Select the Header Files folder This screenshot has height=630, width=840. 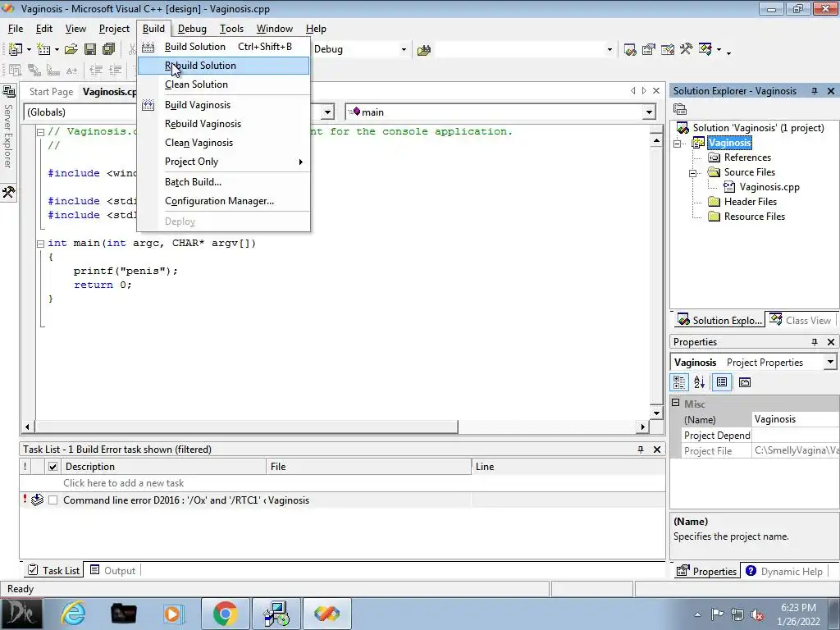click(x=750, y=202)
